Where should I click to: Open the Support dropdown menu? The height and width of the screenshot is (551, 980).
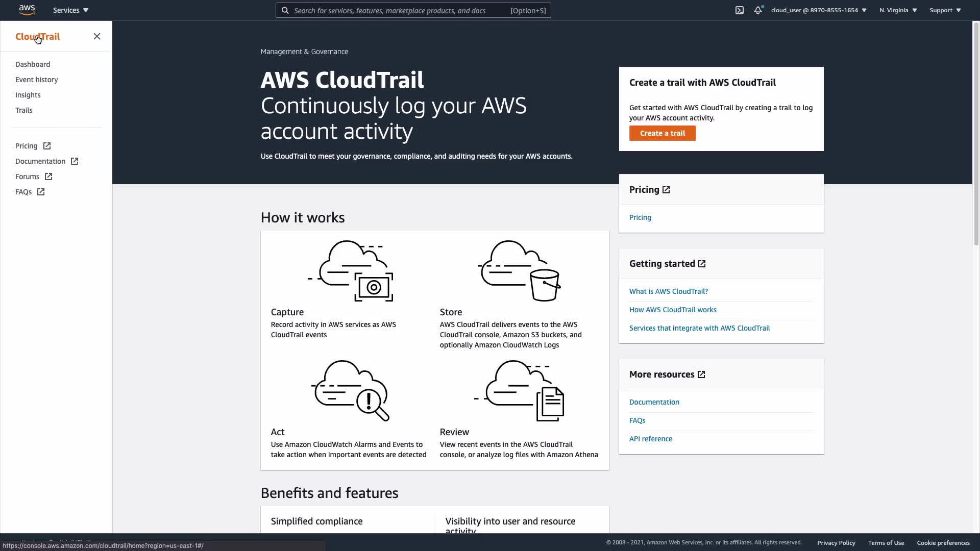[945, 10]
